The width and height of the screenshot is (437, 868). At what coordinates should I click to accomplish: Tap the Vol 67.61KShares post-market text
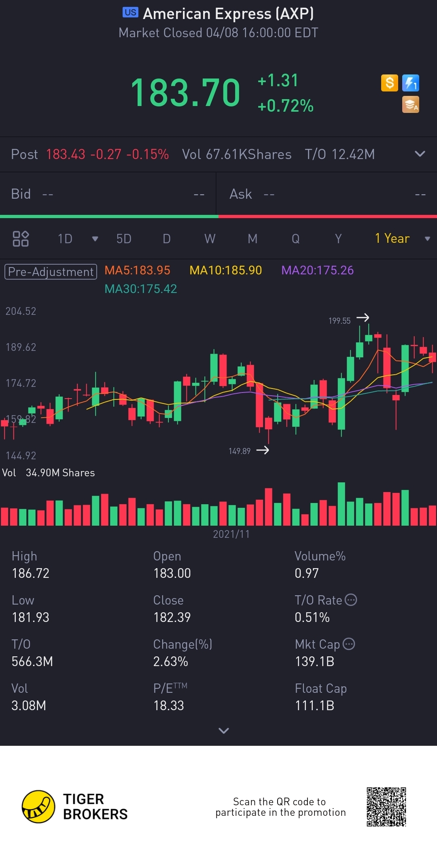237,154
